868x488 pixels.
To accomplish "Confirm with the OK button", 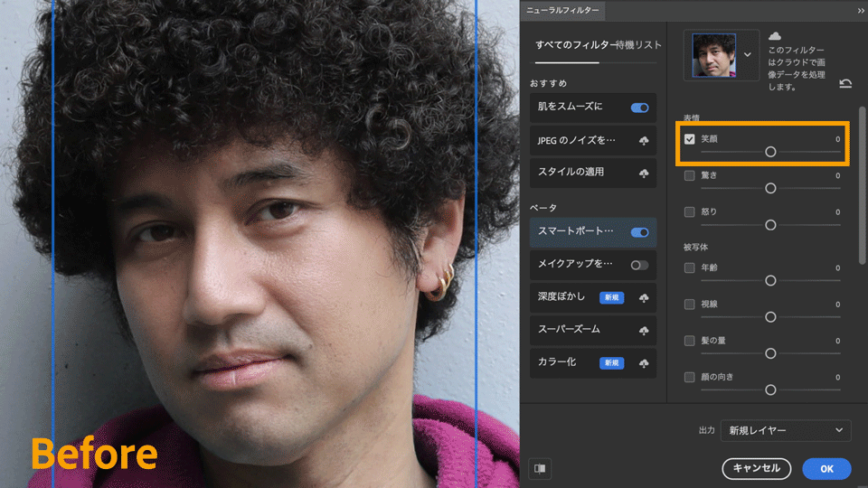I will (x=826, y=469).
